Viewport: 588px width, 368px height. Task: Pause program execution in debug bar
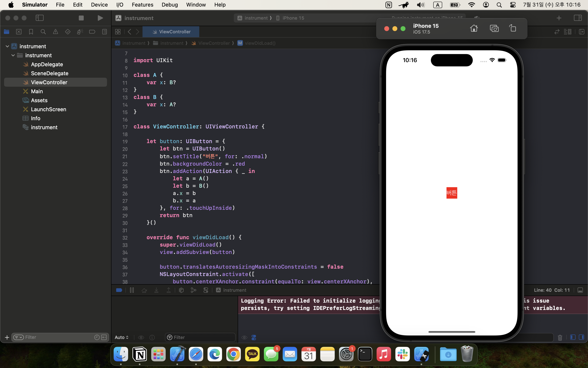click(x=132, y=290)
